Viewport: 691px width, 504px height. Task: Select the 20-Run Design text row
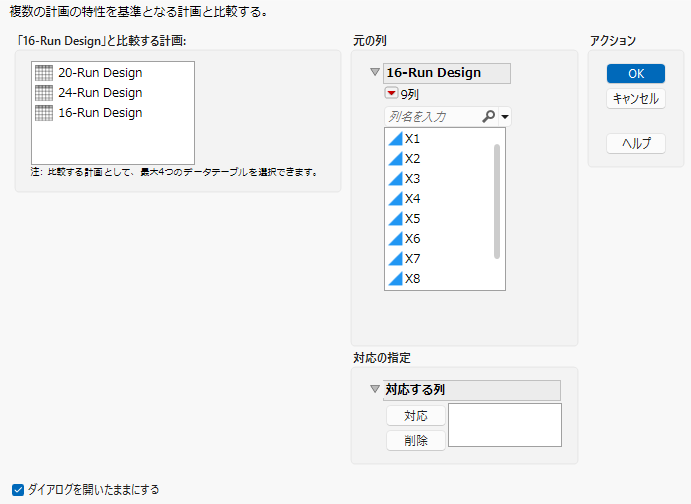pyautogui.click(x=100, y=73)
